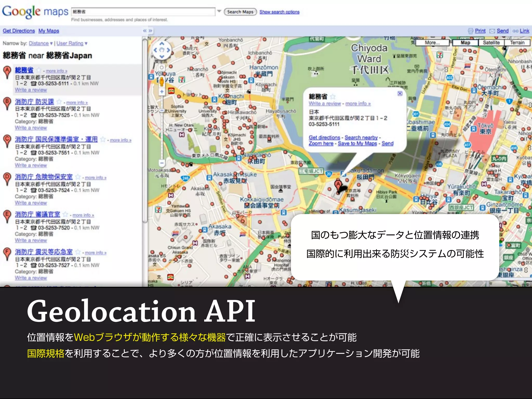Switch to Terrain view

(517, 43)
